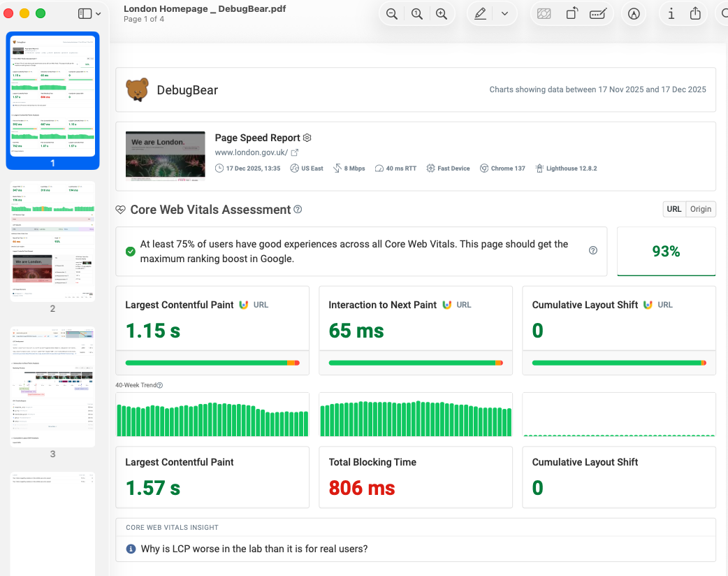728x576 pixels.
Task: Click the Share icon in toolbar
Action: [695, 14]
